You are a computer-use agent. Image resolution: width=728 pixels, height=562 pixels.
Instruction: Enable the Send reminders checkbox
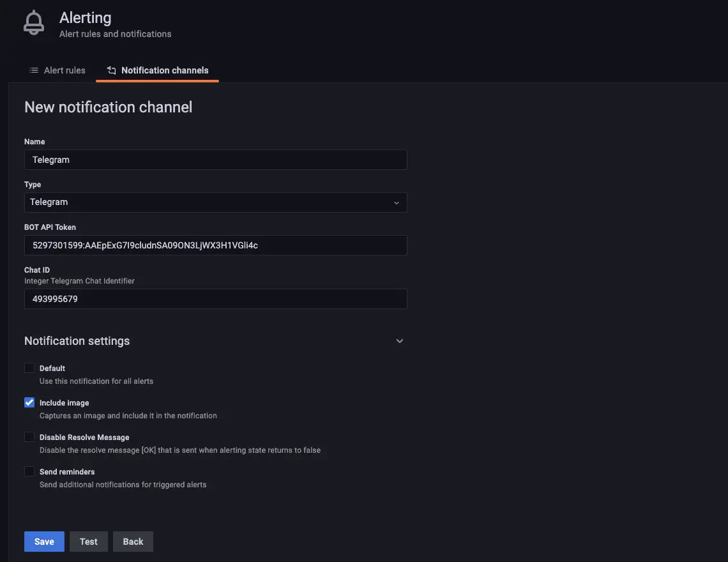click(29, 471)
